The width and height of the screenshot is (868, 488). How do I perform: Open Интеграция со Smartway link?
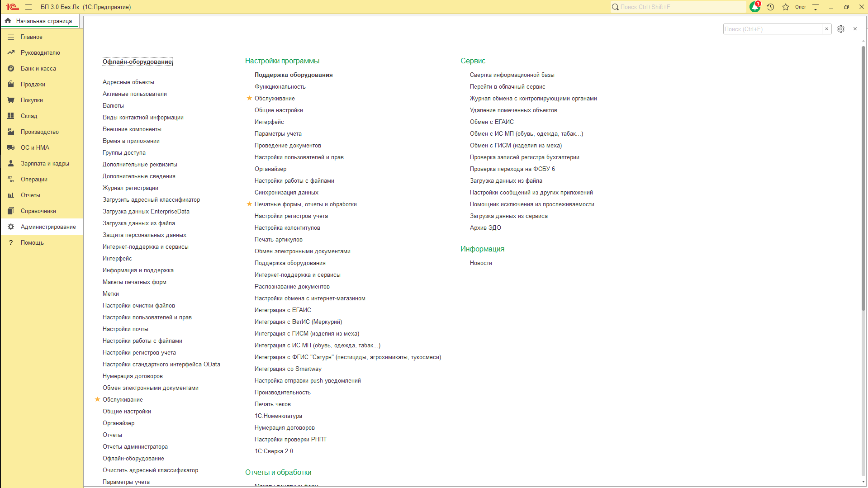tap(288, 369)
